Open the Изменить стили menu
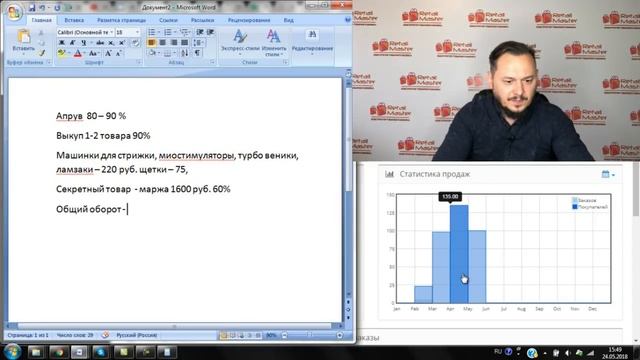The width and height of the screenshot is (640, 360). (273, 42)
